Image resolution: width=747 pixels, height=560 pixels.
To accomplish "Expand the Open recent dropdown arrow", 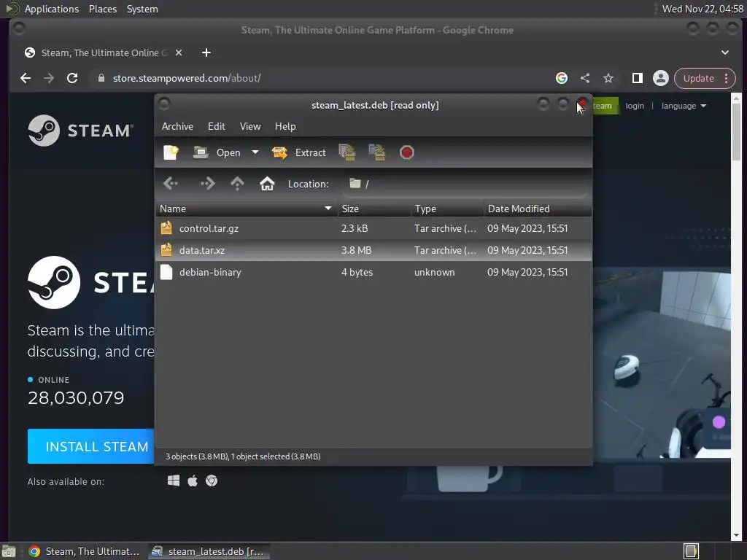I will [255, 152].
